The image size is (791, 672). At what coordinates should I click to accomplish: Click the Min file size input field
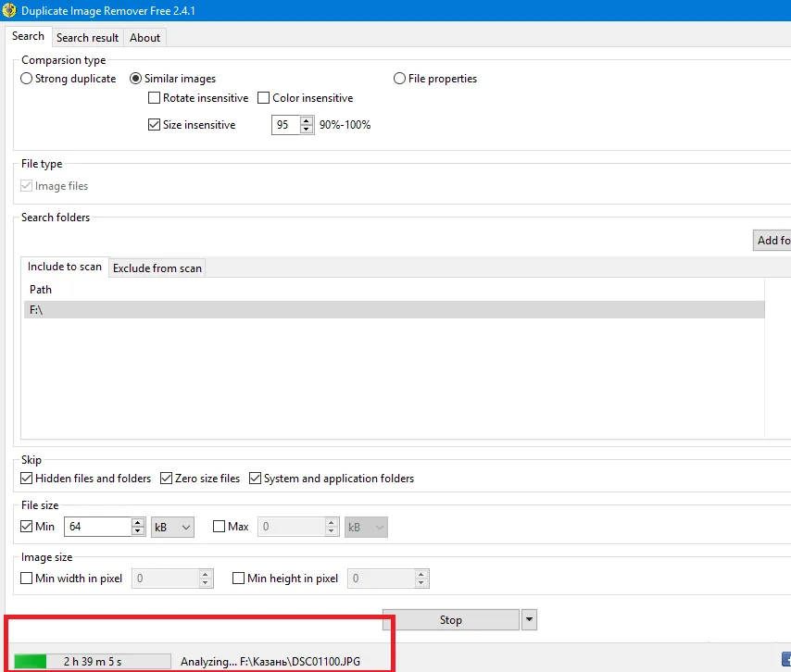pos(97,527)
